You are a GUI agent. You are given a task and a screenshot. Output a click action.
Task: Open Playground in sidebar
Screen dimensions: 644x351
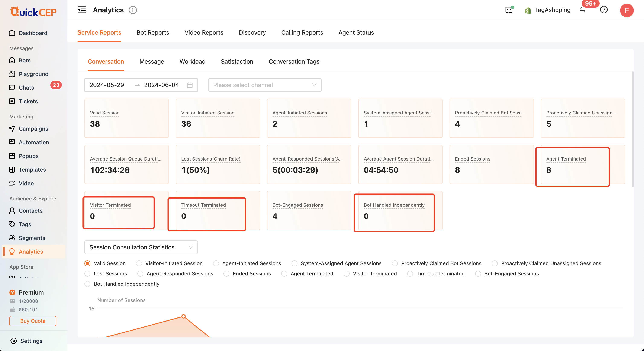click(33, 74)
